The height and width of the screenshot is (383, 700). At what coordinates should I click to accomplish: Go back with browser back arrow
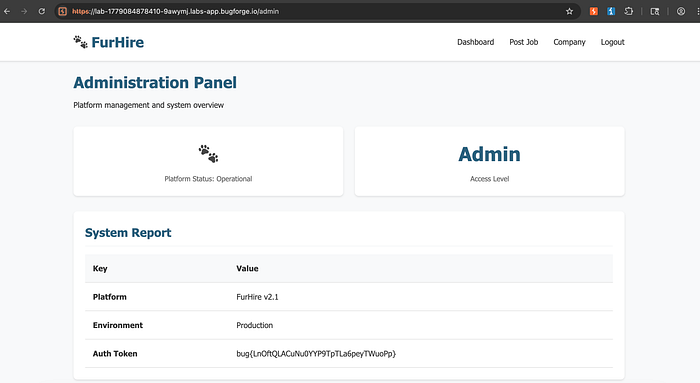pos(7,11)
